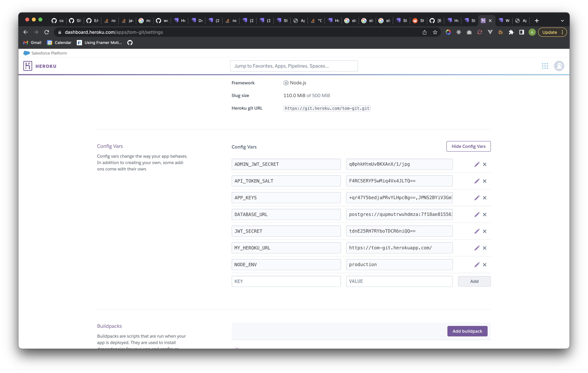588x373 pixels.
Task: Open Chrome's three-dot browser menu
Action: pyautogui.click(x=563, y=32)
